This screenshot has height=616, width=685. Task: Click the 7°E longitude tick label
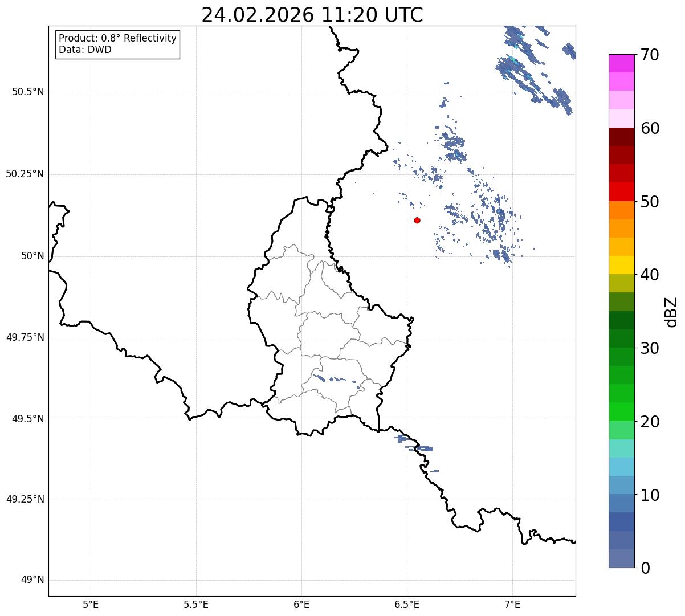(x=512, y=604)
